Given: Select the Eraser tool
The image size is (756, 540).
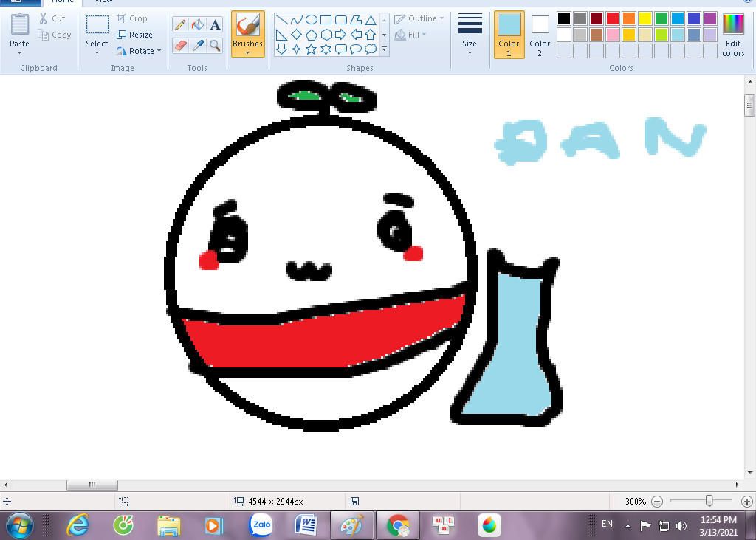Looking at the screenshot, I should tap(180, 46).
